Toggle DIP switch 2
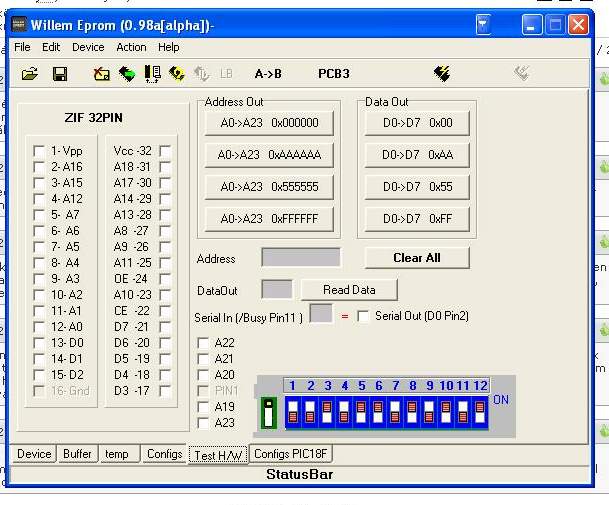 point(310,412)
